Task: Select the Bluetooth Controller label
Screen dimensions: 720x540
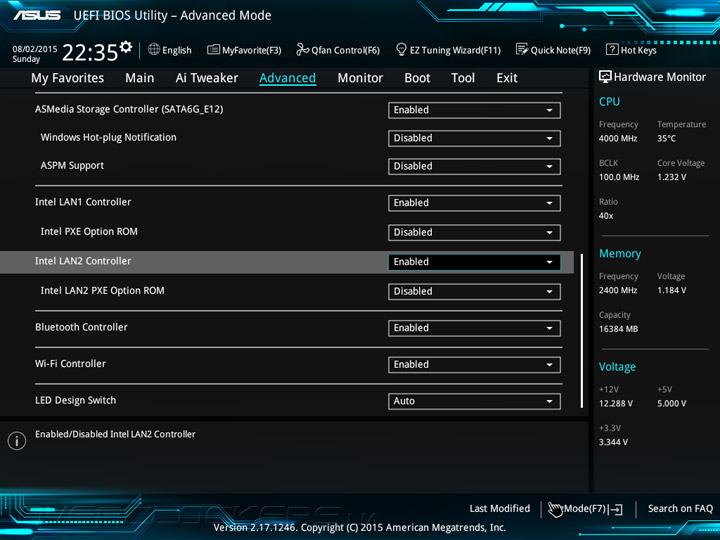Action: (x=81, y=327)
